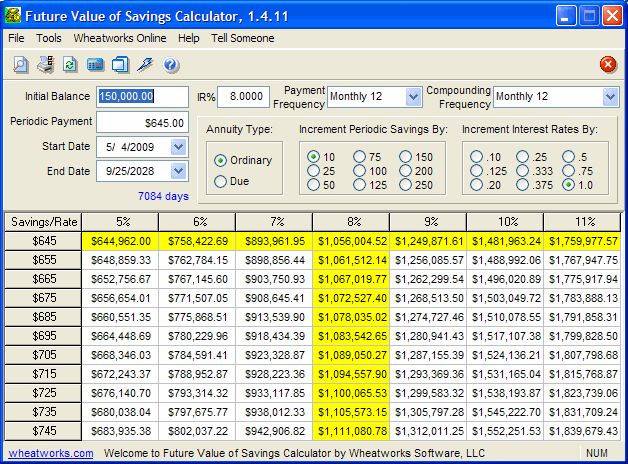
Task: Open the Tools menu
Action: coord(49,38)
